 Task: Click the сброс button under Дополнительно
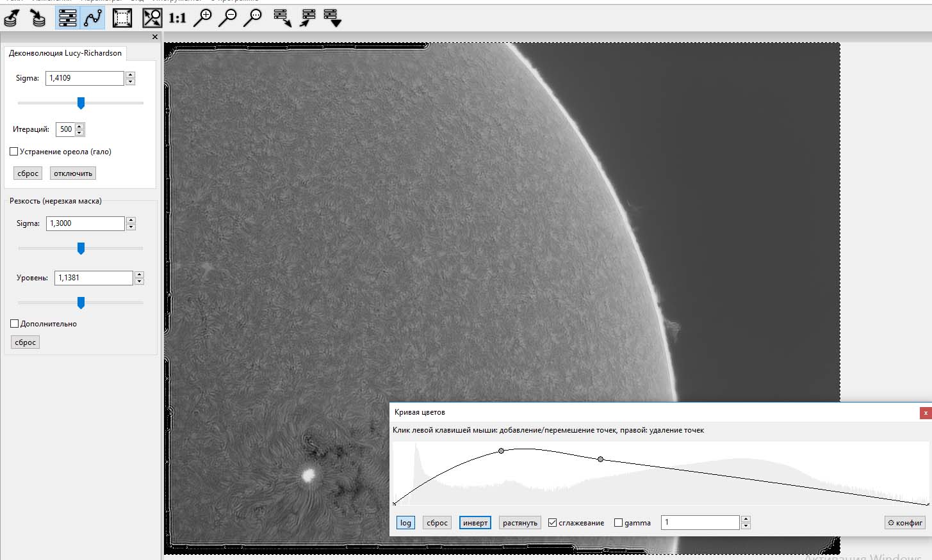click(x=26, y=342)
